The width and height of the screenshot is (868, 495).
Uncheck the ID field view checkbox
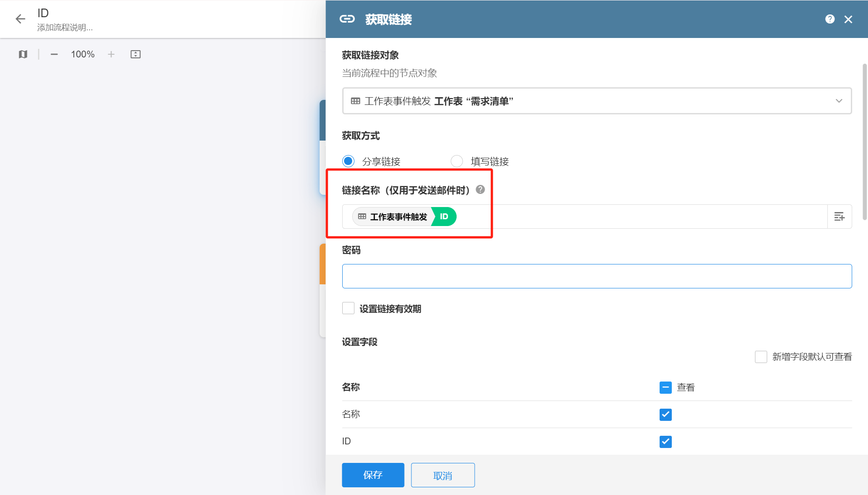[x=665, y=442]
